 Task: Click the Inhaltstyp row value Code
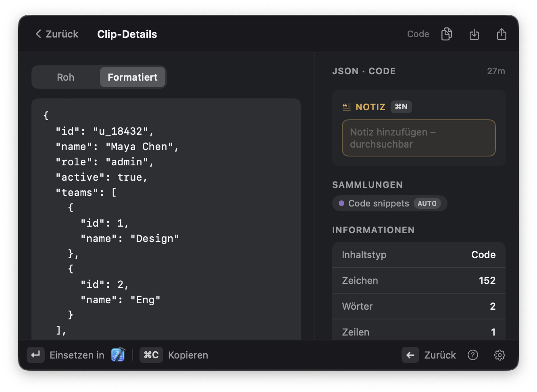click(x=483, y=254)
